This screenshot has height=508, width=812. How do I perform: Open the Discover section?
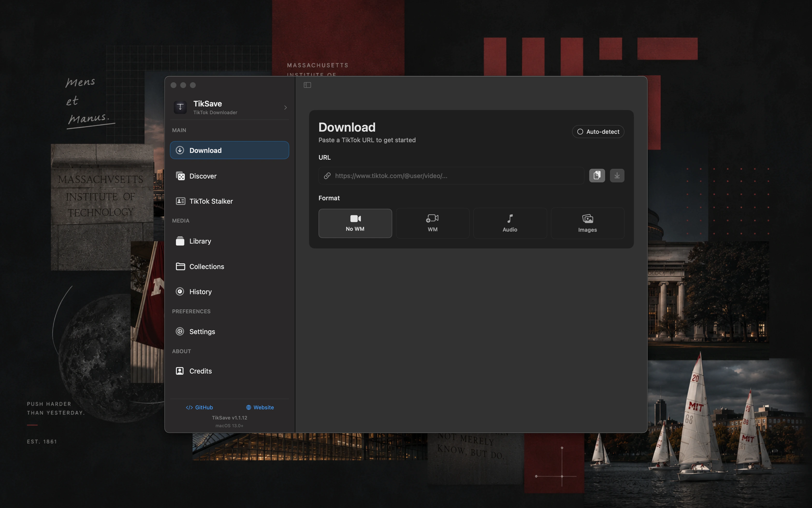click(230, 176)
